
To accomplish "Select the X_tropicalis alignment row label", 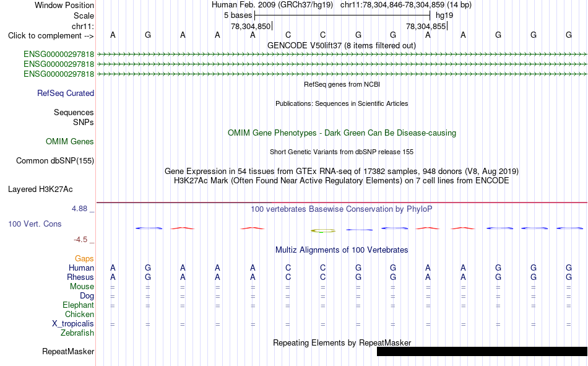I will coord(73,324).
